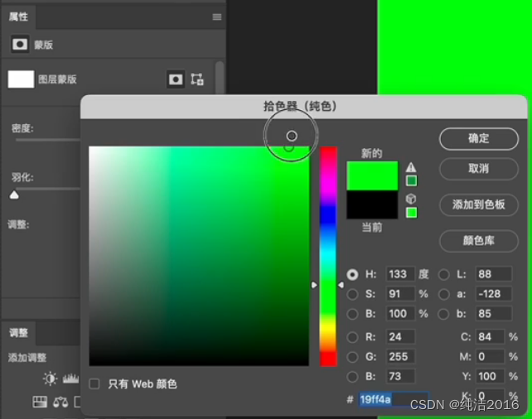Image resolution: width=532 pixels, height=419 pixels.
Task: Switch to the 调整 panel tab
Action: pyautogui.click(x=18, y=333)
